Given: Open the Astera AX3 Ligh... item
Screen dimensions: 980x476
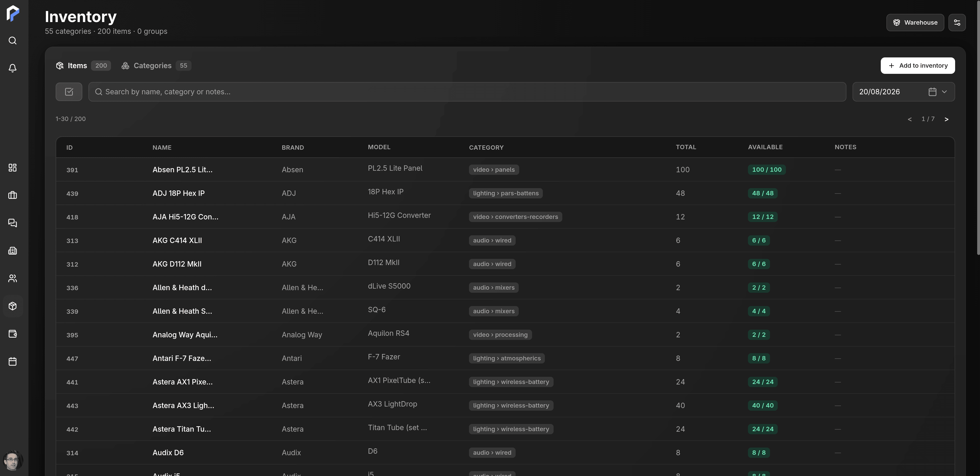Looking at the screenshot, I should click(x=183, y=405).
